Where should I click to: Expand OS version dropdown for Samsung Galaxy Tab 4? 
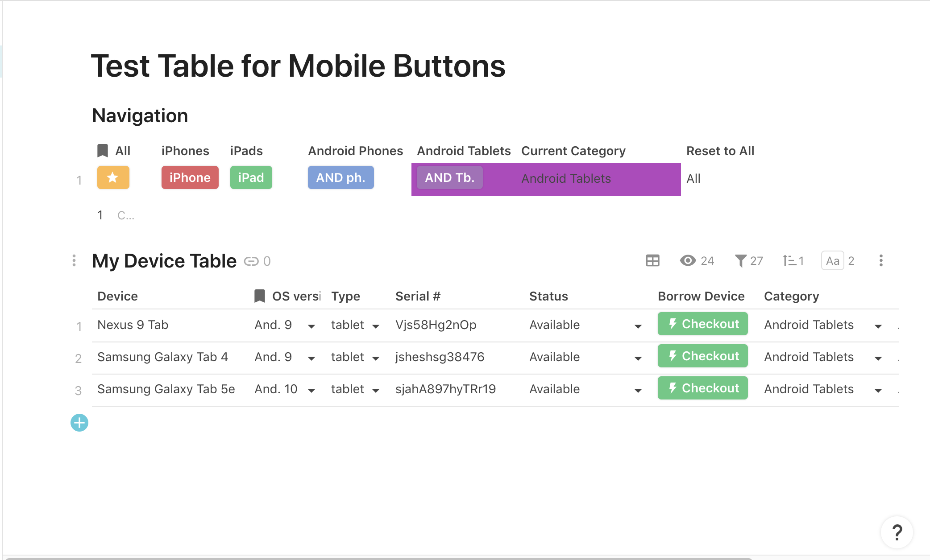coord(311,358)
